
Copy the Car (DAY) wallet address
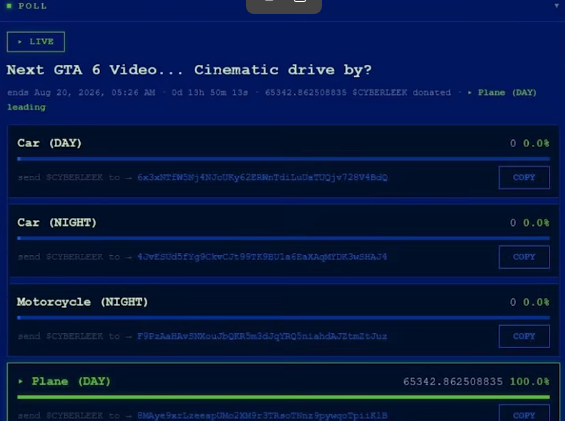[x=524, y=177]
